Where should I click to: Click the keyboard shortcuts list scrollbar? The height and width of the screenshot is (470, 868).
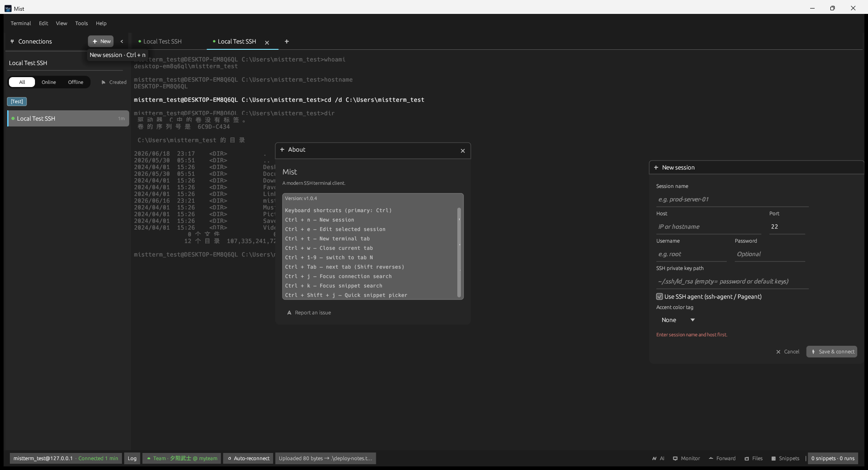[x=459, y=252]
